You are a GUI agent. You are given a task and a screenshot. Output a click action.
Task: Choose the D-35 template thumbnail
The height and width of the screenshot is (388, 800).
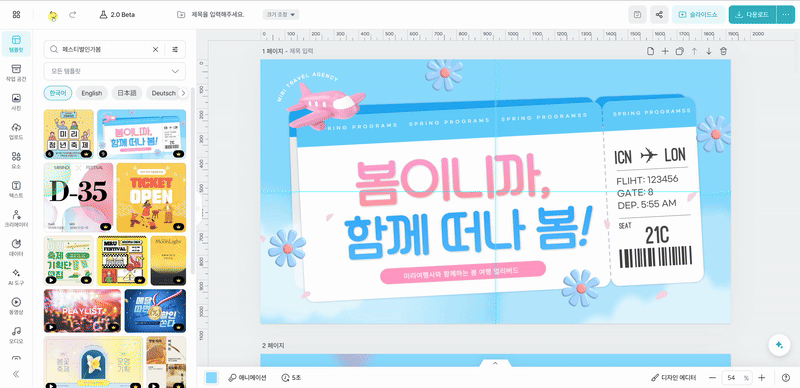click(79, 198)
